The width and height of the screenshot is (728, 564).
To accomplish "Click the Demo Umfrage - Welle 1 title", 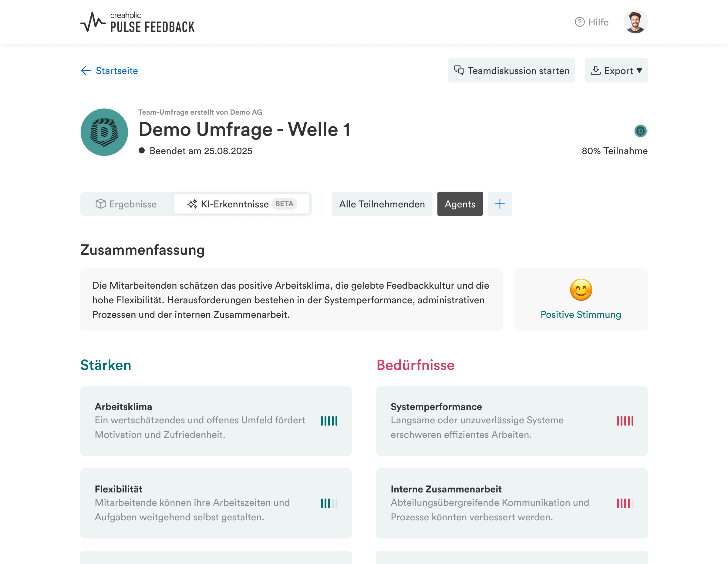I will (245, 129).
